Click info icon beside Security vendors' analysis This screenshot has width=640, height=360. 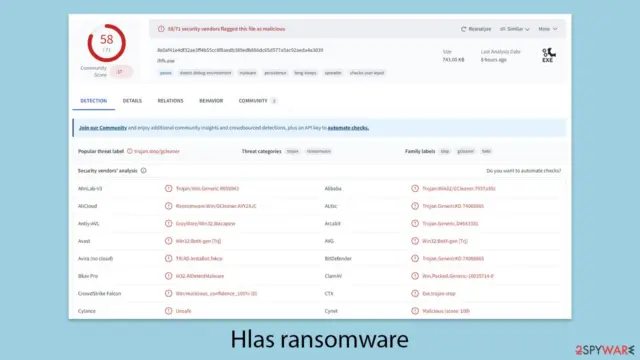144,171
